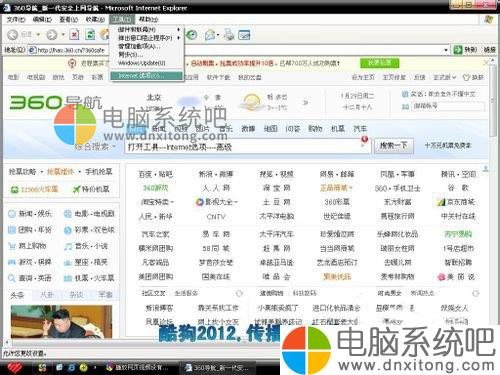Click the History clock icon in toolbar
Image resolution: width=500 pixels, height=375 pixels.
point(192,35)
